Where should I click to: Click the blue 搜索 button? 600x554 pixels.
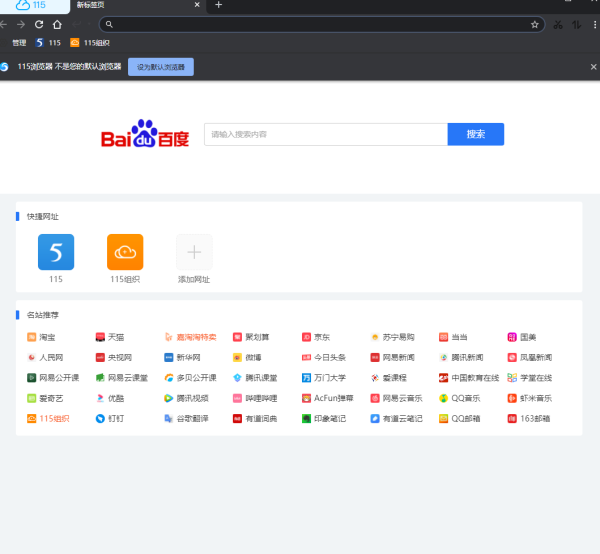click(476, 134)
